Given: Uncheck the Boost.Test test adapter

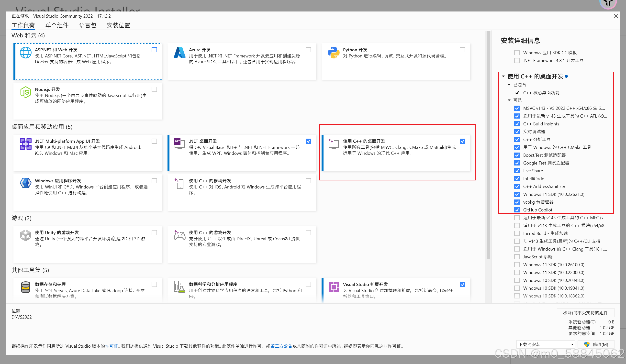Looking at the screenshot, I should pos(517,155).
